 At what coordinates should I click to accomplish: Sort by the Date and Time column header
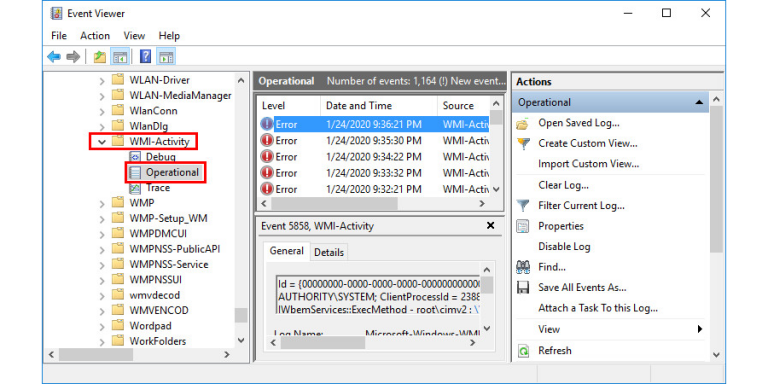[x=379, y=106]
